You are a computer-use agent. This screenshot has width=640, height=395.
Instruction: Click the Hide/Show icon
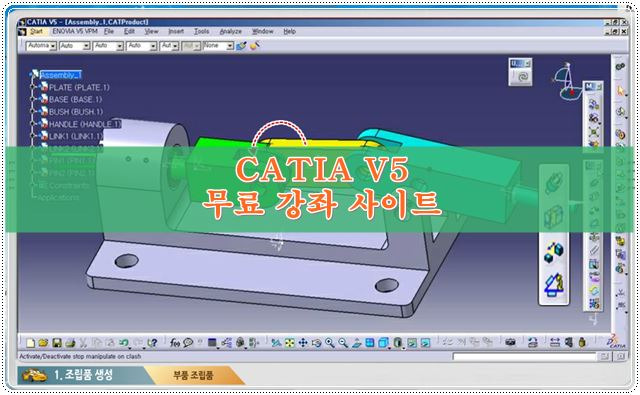coord(412,343)
